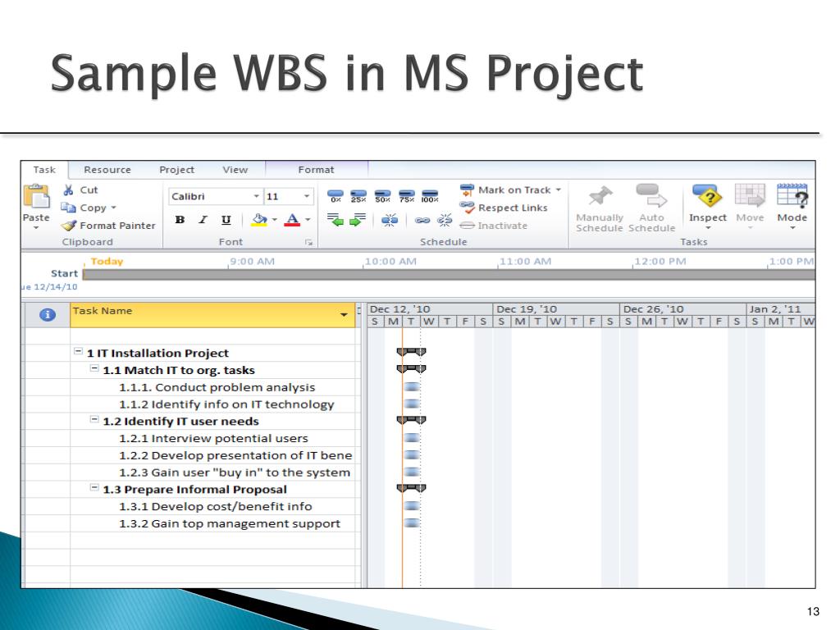The image size is (840, 630).
Task: Open the Inspect task button
Action: pyautogui.click(x=708, y=207)
